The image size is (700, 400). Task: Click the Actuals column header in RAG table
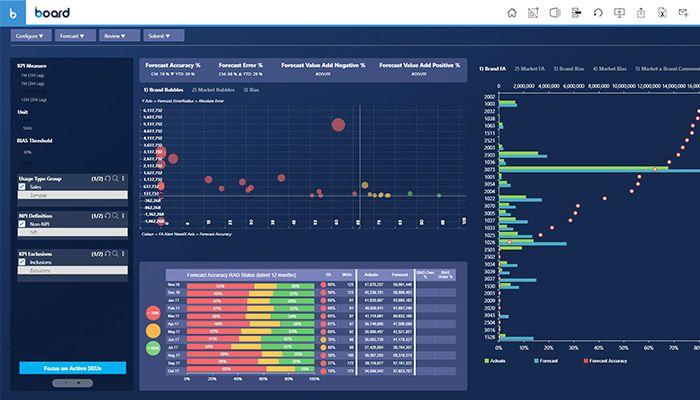click(371, 275)
